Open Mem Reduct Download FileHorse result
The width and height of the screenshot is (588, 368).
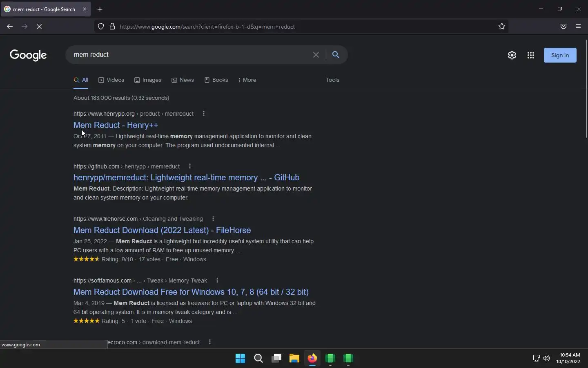(x=162, y=230)
